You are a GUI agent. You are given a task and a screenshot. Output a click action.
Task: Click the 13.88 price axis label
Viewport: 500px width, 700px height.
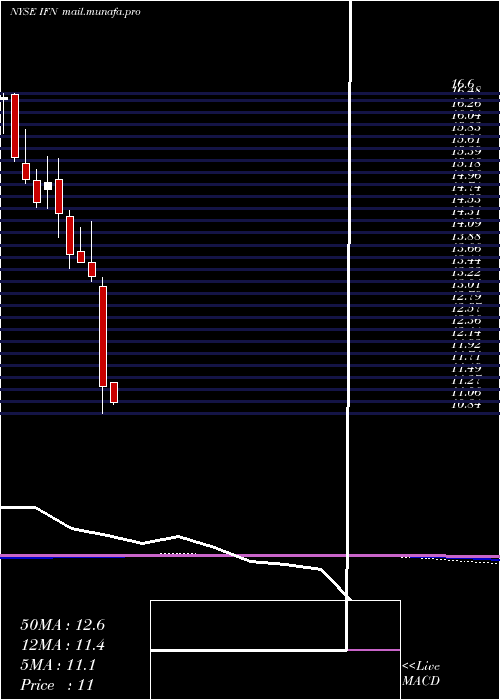click(x=466, y=236)
